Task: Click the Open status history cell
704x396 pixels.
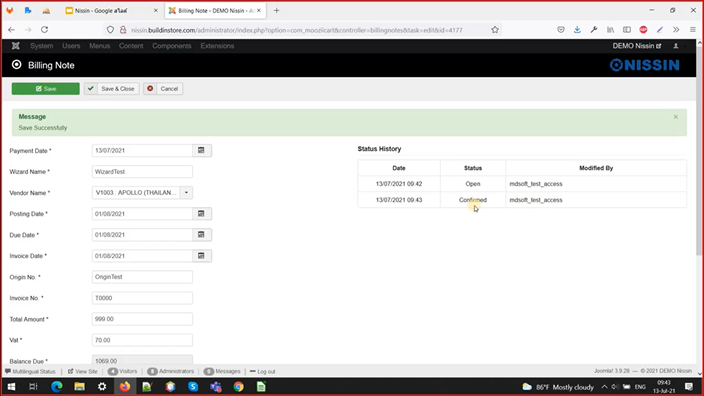Action: coord(473,184)
